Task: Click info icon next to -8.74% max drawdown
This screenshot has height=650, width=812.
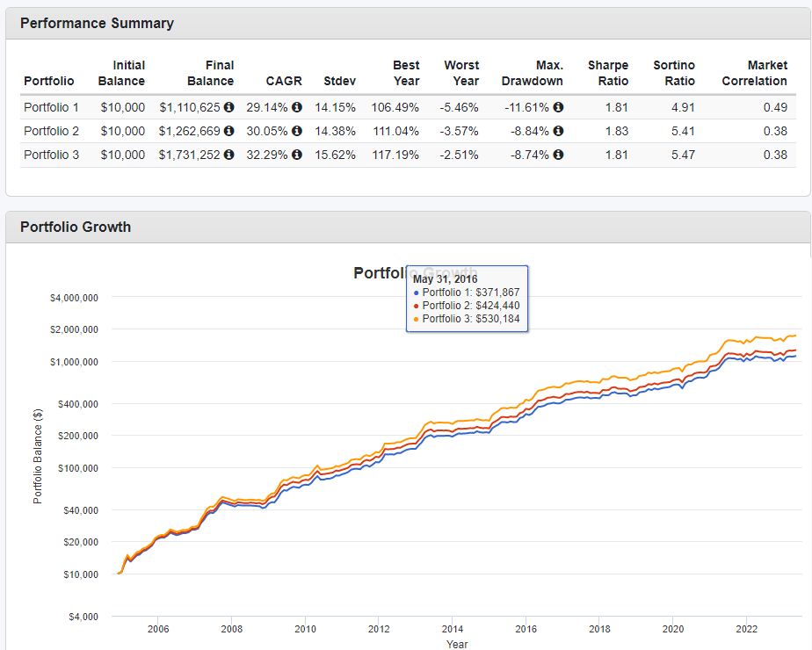Action: (x=558, y=155)
